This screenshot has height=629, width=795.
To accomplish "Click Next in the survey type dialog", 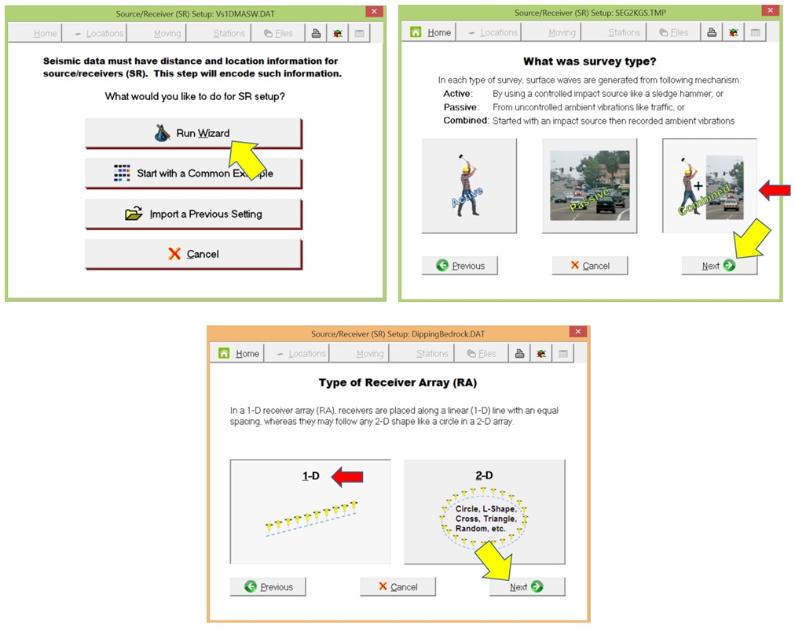I will [x=719, y=266].
